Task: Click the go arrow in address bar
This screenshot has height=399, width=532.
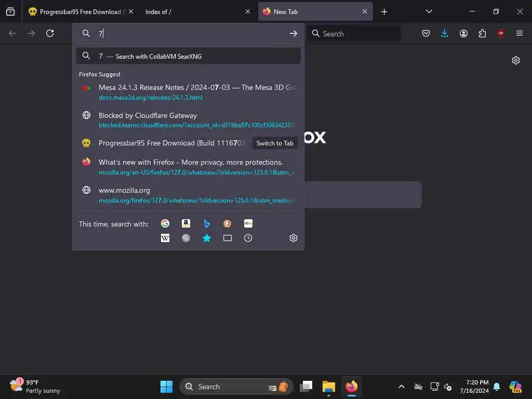Action: (293, 33)
